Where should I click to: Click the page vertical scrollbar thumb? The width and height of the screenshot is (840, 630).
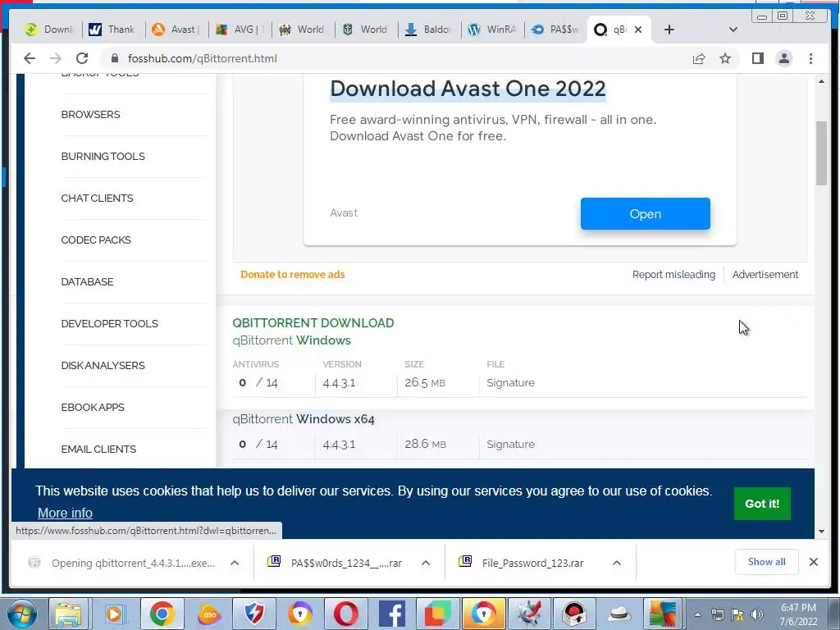coord(821,153)
